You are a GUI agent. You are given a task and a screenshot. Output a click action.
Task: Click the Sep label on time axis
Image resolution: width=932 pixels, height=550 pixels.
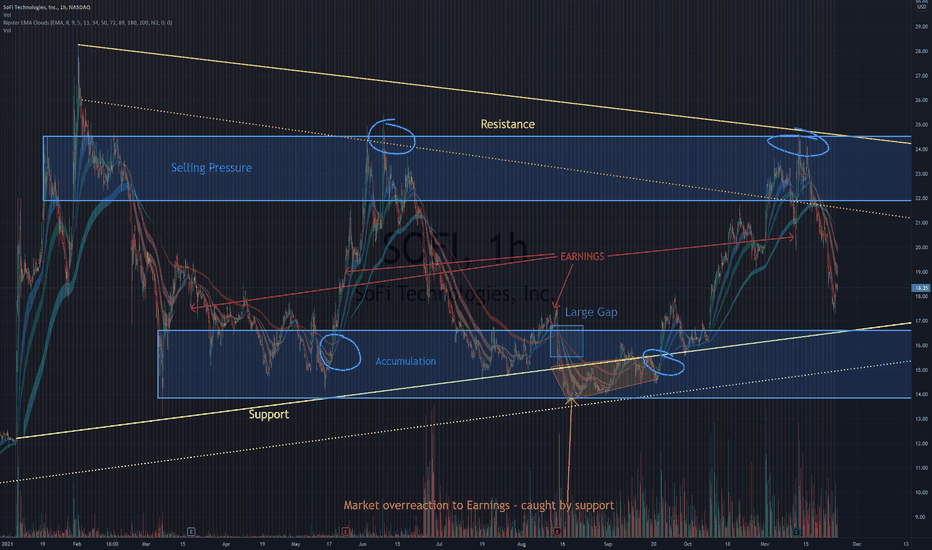point(607,544)
